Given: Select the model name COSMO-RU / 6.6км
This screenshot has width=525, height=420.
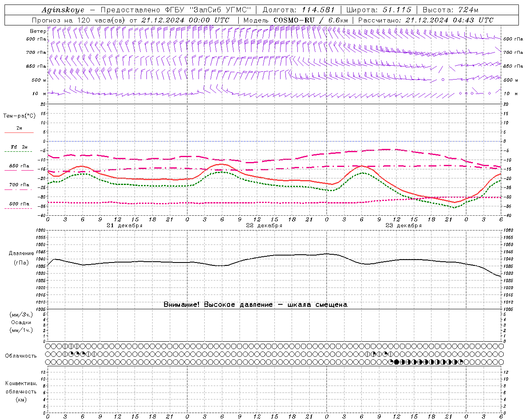Looking at the screenshot, I should pyautogui.click(x=310, y=20).
